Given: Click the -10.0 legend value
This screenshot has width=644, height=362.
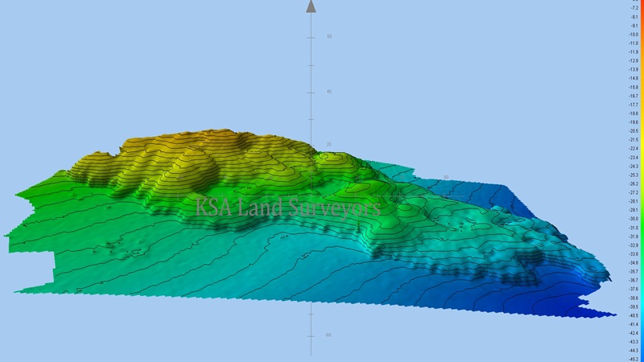Looking at the screenshot, I should click(634, 35).
